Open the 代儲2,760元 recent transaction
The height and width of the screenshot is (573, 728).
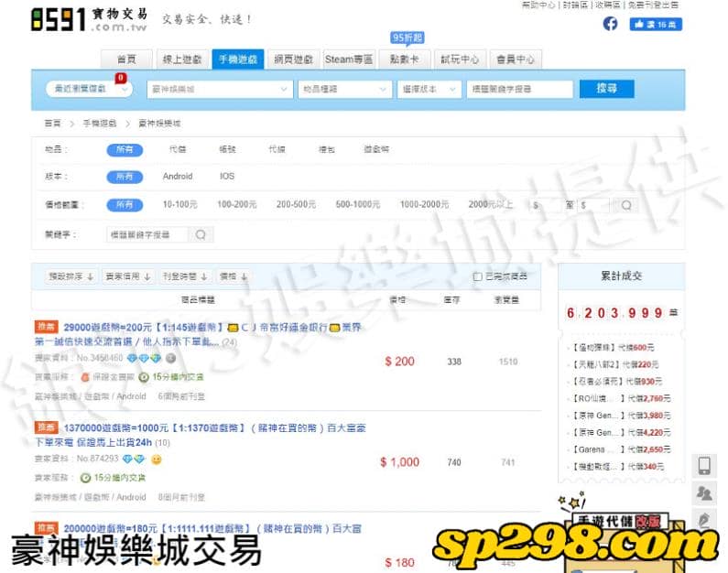622,398
